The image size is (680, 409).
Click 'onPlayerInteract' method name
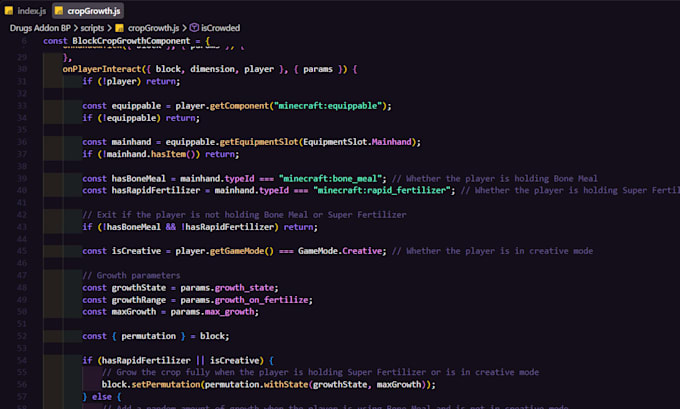101,69
